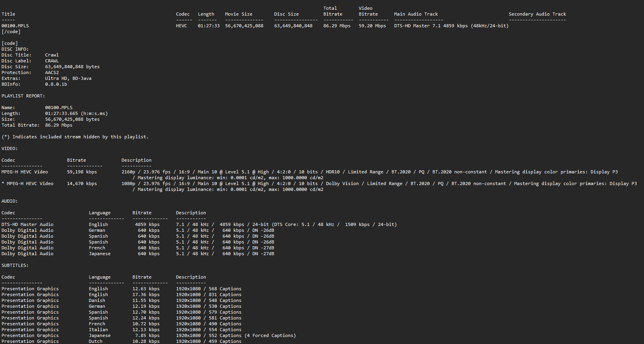Click the '59,198 kbps' video bitrate
The width and height of the screenshot is (644, 344).
pos(82,172)
